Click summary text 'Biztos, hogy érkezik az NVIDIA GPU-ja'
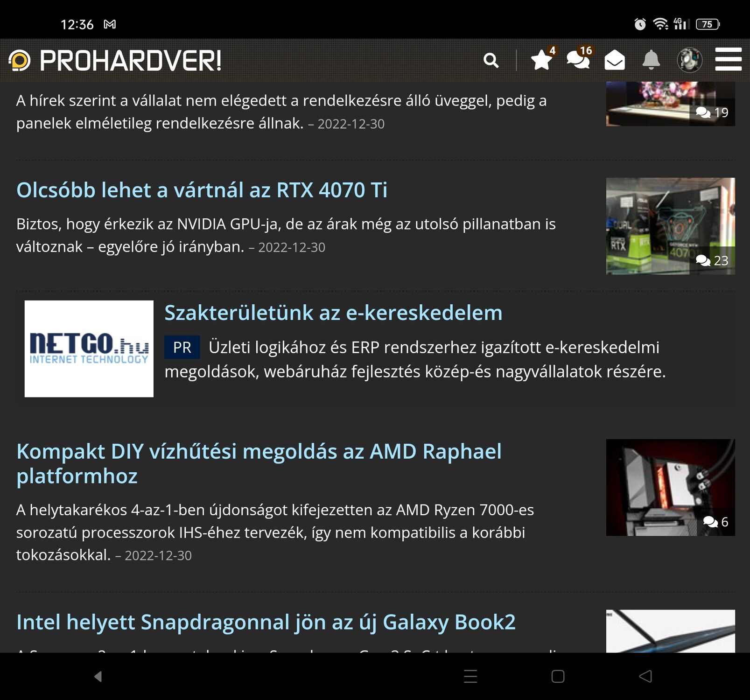The image size is (750, 700). 148,224
